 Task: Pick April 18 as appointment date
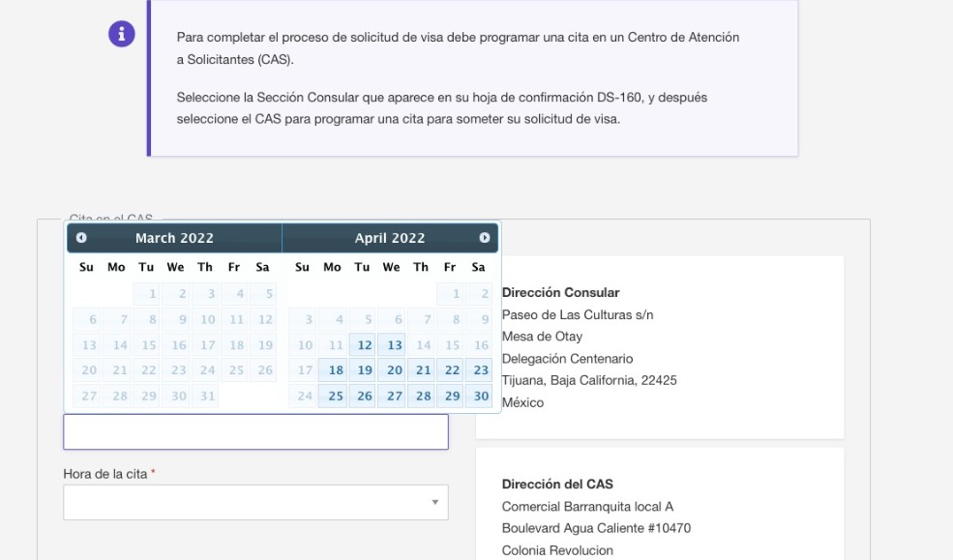(334, 369)
